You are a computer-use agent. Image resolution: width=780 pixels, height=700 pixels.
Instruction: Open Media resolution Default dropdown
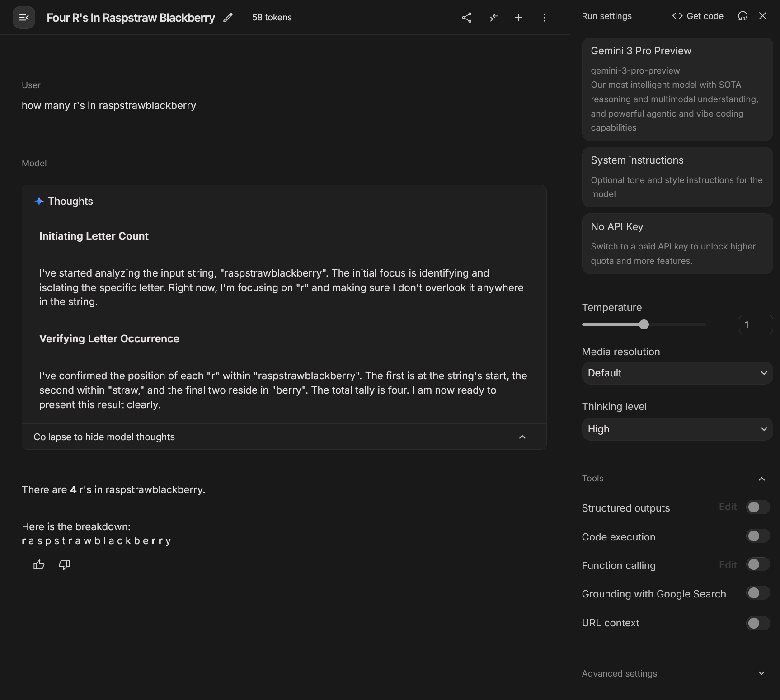(x=677, y=373)
